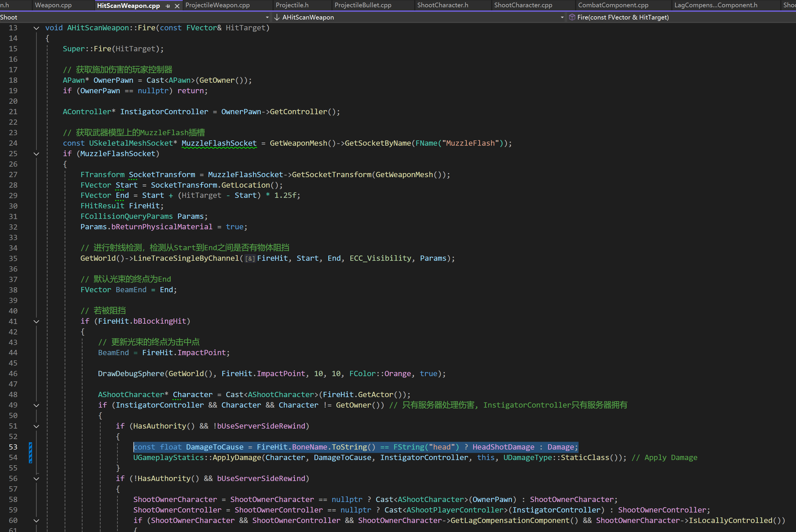This screenshot has width=796, height=532.
Task: Switch to the ProjectileWeapon.cpp tab
Action: [x=217, y=5]
